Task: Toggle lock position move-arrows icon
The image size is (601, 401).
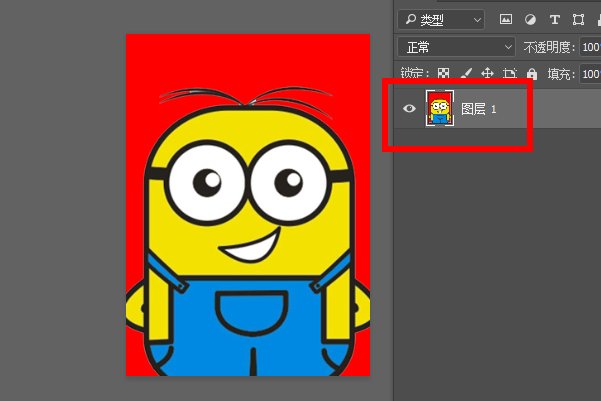Action: 488,73
